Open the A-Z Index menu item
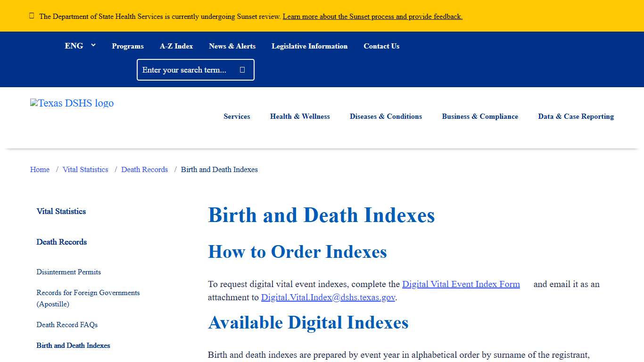 click(x=176, y=46)
